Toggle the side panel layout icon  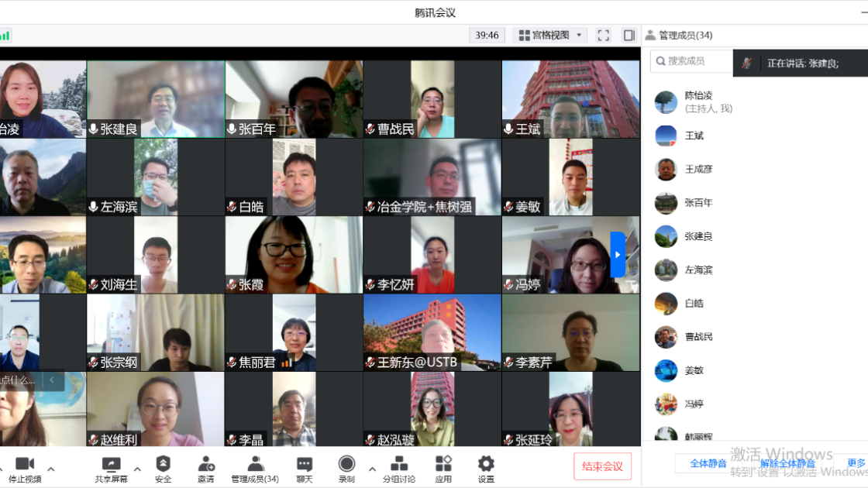pyautogui.click(x=629, y=35)
